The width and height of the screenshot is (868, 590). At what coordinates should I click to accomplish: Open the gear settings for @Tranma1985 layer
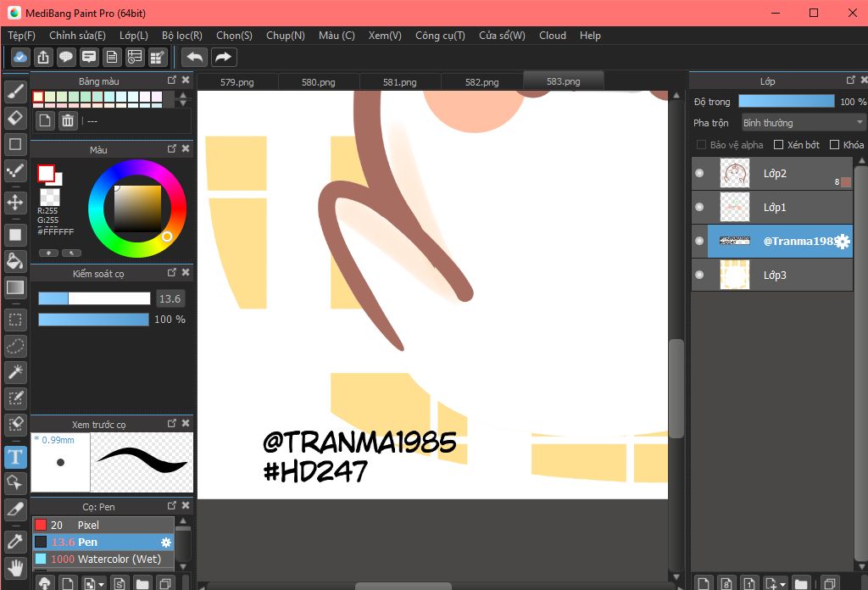coord(842,242)
